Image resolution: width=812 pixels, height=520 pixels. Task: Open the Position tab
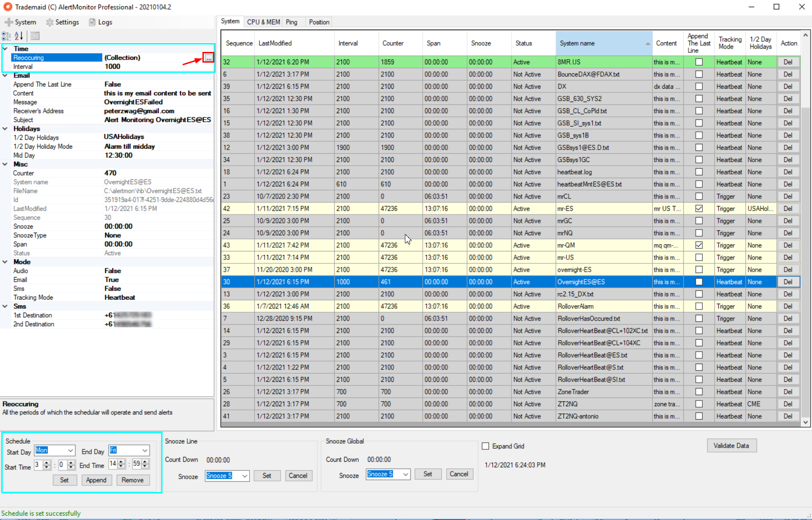pyautogui.click(x=319, y=22)
